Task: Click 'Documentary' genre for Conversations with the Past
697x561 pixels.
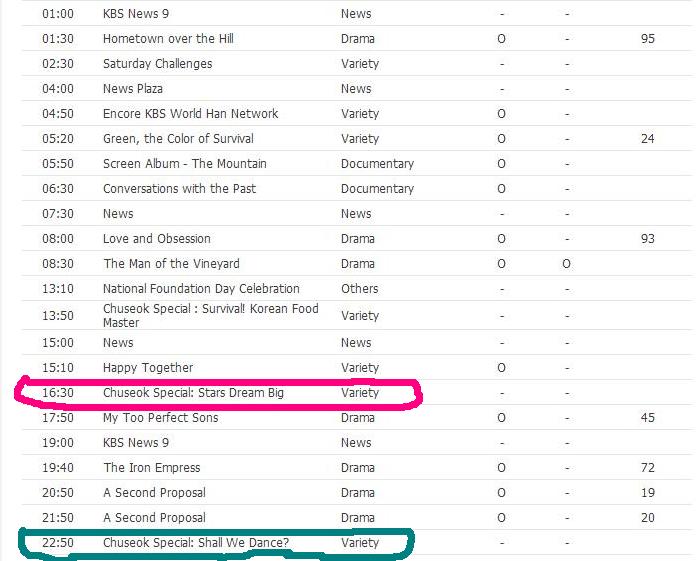Action: click(377, 188)
